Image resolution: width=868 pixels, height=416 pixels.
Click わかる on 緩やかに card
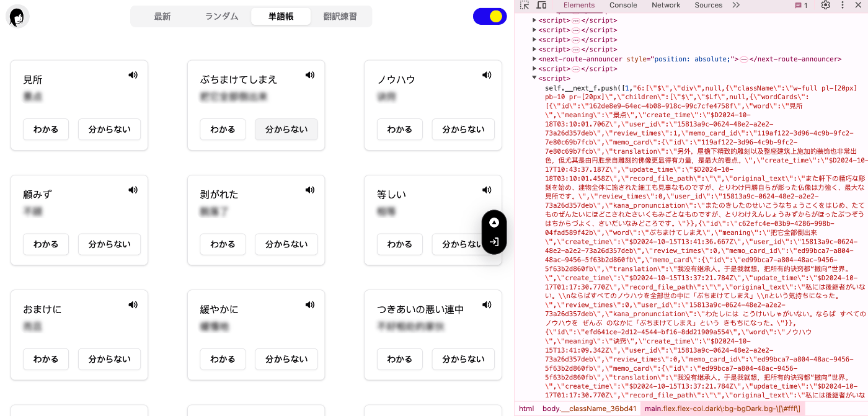(223, 359)
